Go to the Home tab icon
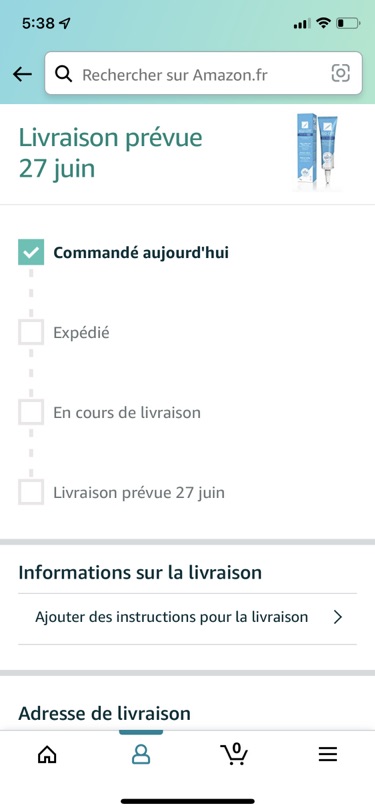This screenshot has height=812, width=375. click(x=47, y=755)
